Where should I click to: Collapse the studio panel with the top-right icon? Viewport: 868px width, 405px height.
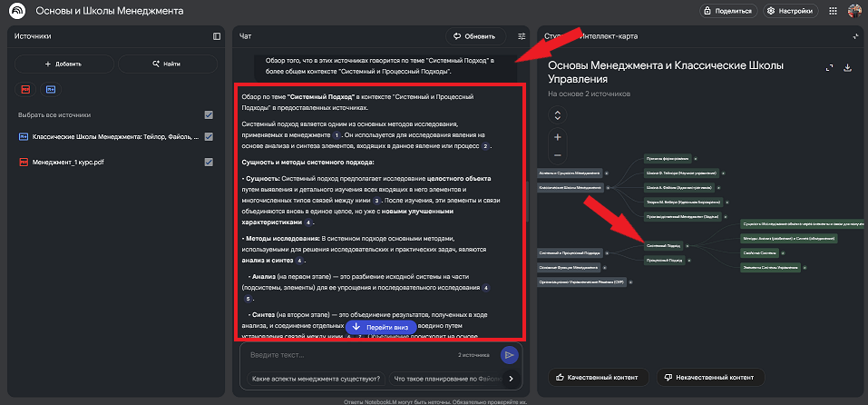(854, 36)
